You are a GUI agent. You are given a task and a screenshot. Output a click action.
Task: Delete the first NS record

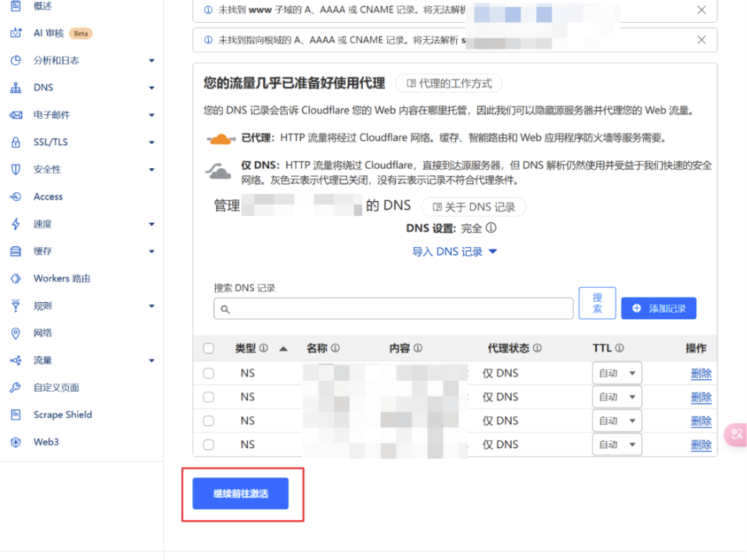(702, 373)
